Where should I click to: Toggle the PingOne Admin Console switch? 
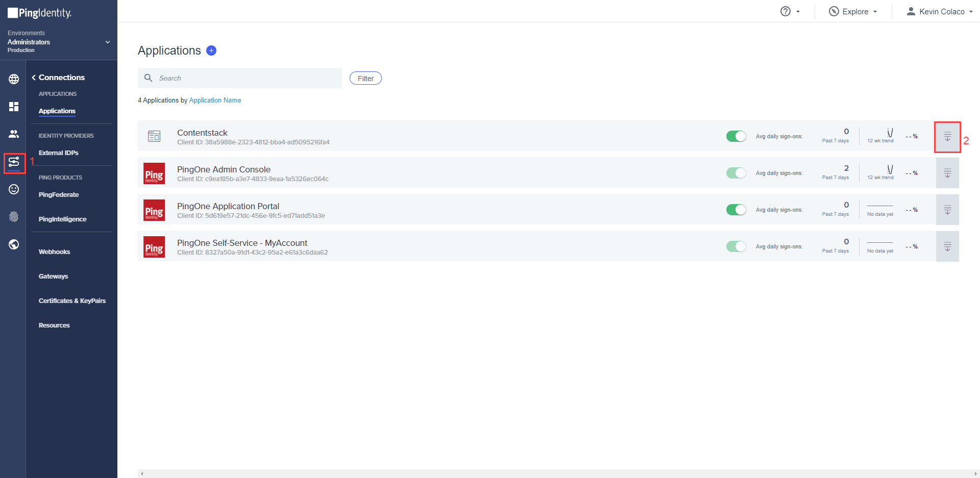pyautogui.click(x=736, y=173)
